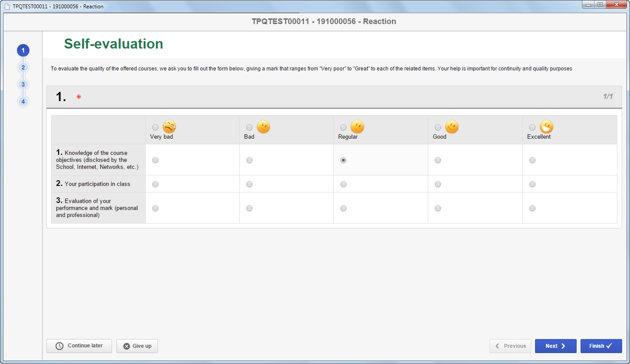Click the Give up button
The width and height of the screenshot is (630, 364).
[137, 346]
